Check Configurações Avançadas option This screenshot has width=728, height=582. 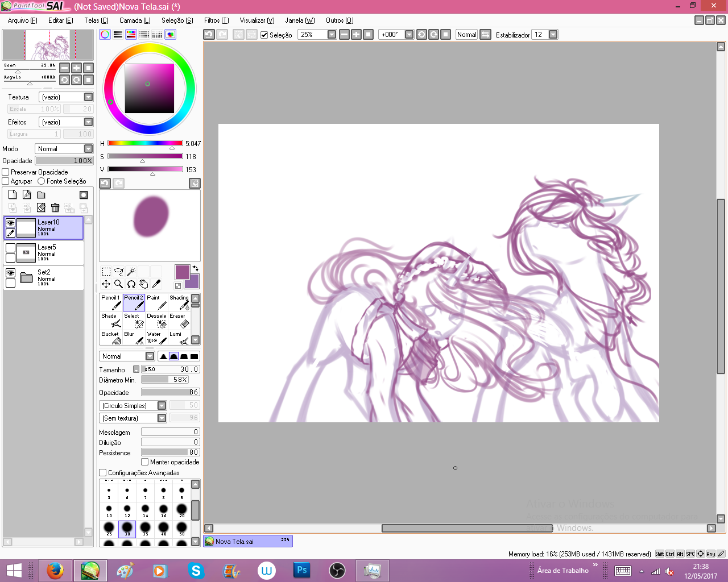[103, 473]
